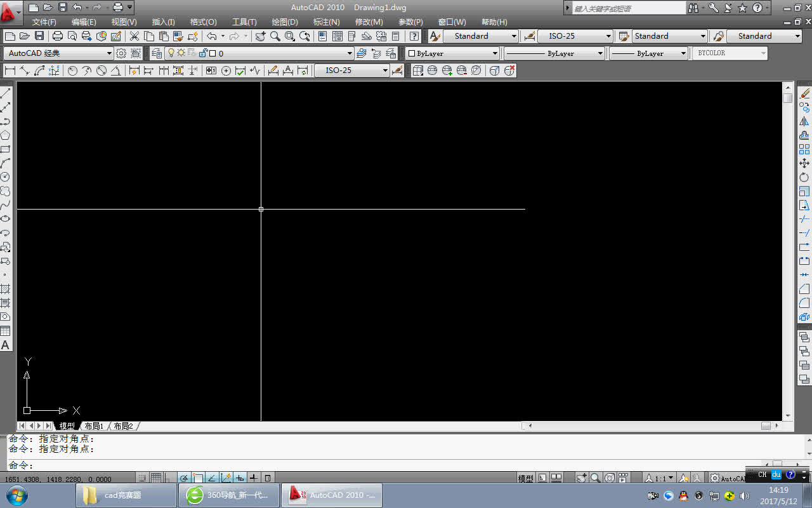This screenshot has width=812, height=508.
Task: Open the 修改(M) menu
Action: click(x=369, y=22)
